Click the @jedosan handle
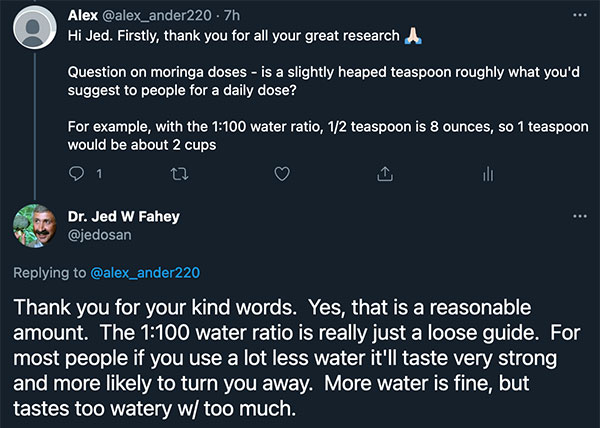The width and height of the screenshot is (600, 428). click(99, 235)
